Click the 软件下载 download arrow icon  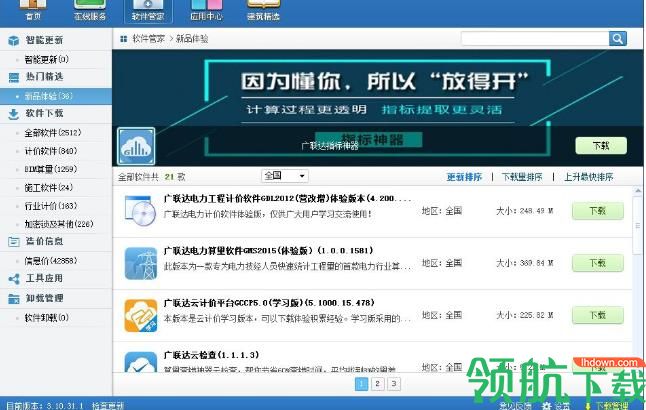[14, 114]
